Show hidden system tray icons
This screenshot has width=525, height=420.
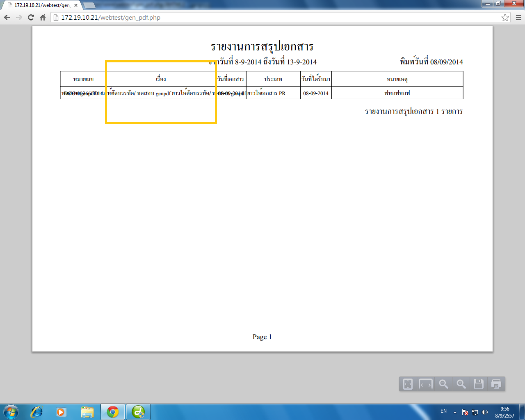455,412
